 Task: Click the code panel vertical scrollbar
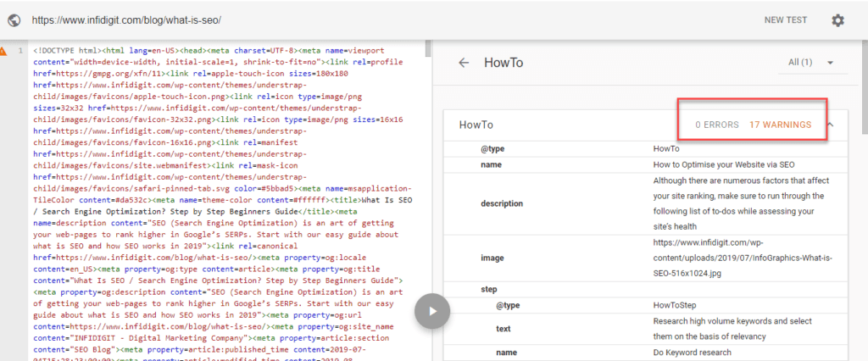click(428, 48)
